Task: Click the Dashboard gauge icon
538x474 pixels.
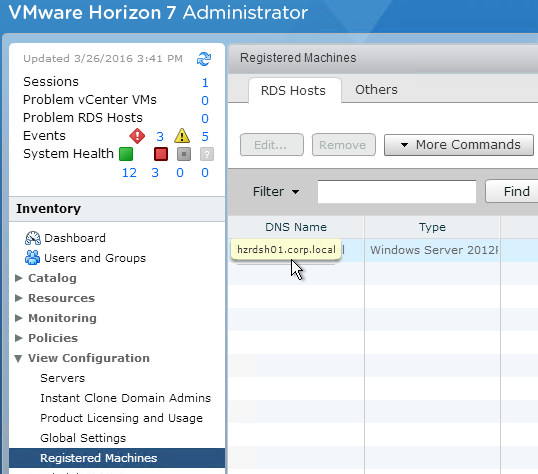Action: click(33, 238)
